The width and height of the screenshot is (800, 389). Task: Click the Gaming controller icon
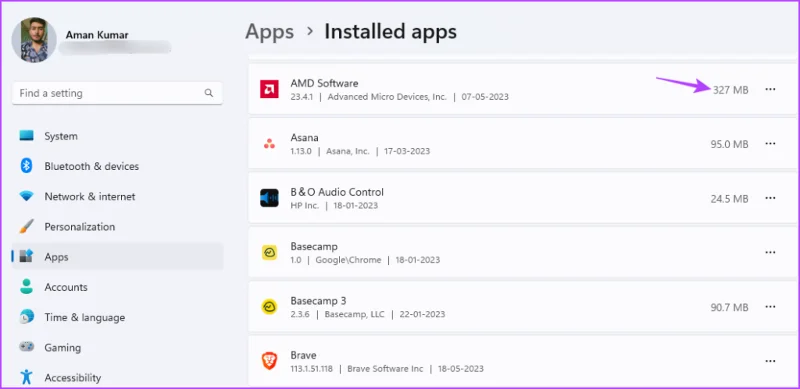(x=27, y=347)
